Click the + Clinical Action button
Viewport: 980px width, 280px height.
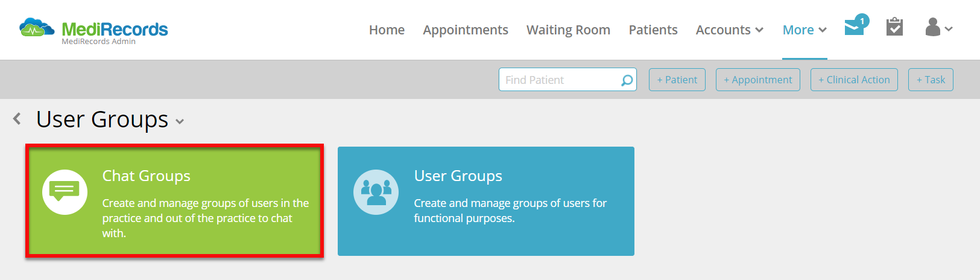coord(855,80)
